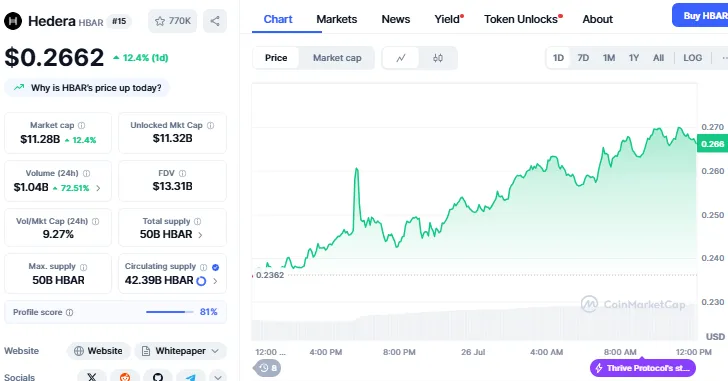Click the share icon button
The height and width of the screenshot is (381, 728).
(x=214, y=21)
